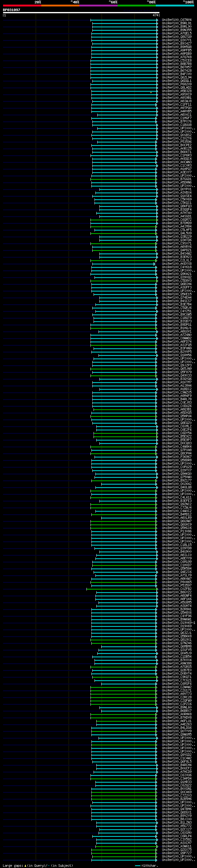Open hit UniRef100_C6TNV4
The width and height of the screenshot is (197, 868).
[x=177, y=20]
